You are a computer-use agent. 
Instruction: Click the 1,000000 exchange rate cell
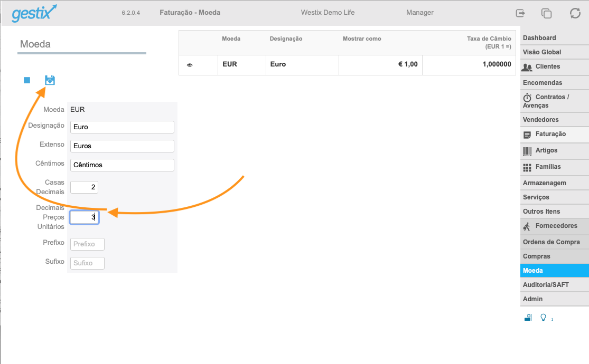pyautogui.click(x=469, y=65)
